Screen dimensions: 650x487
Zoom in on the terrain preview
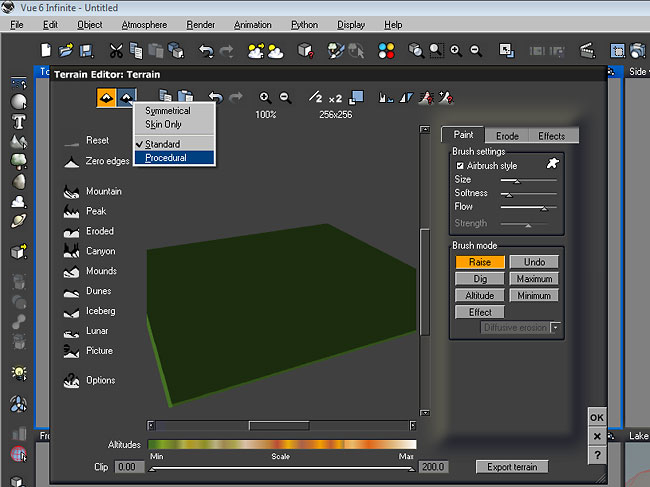265,97
